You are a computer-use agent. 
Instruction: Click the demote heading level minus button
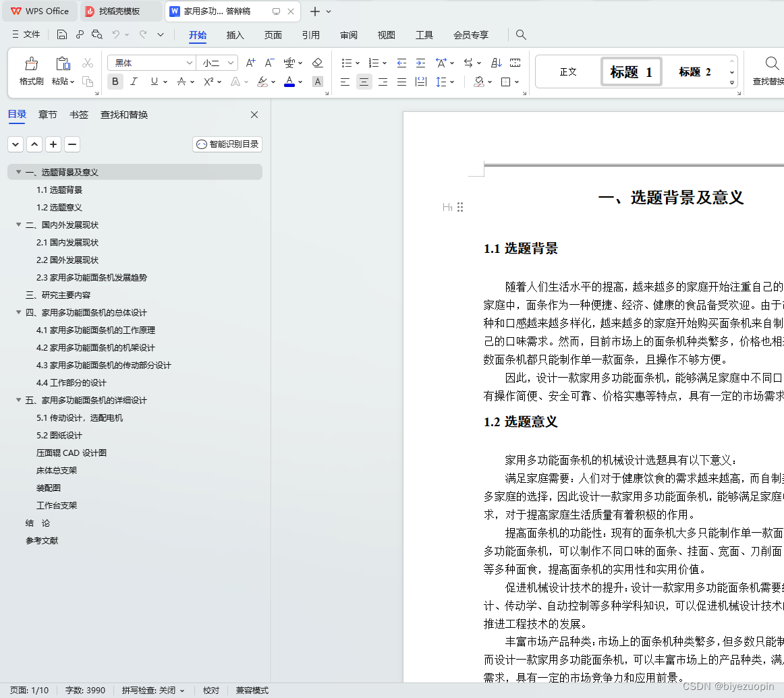pyautogui.click(x=72, y=144)
